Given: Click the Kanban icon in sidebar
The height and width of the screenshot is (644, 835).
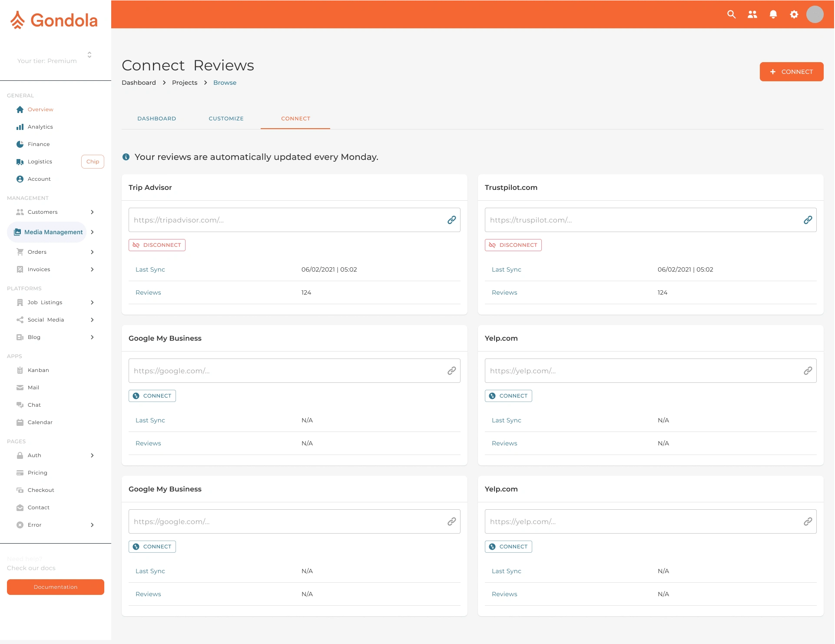Looking at the screenshot, I should (x=20, y=370).
